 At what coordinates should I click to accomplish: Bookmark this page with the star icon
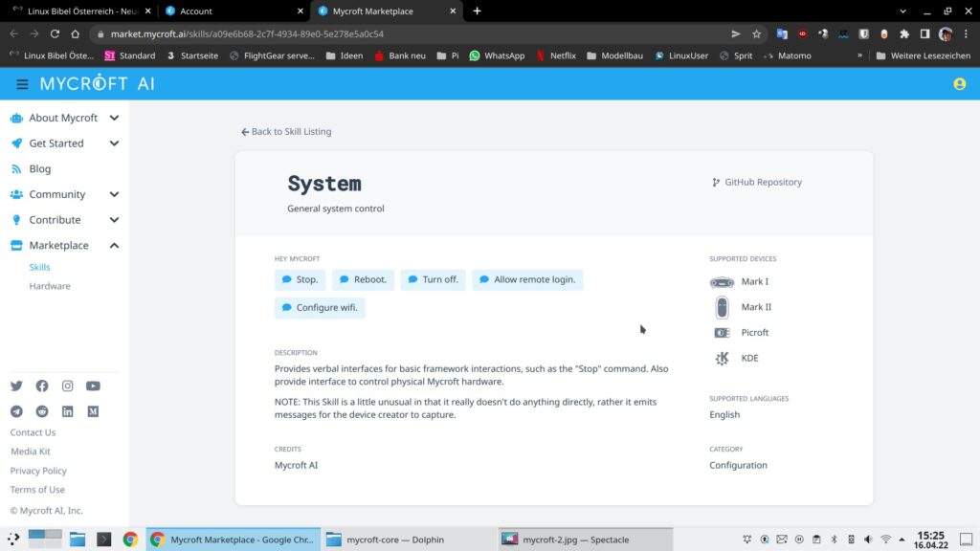point(756,33)
